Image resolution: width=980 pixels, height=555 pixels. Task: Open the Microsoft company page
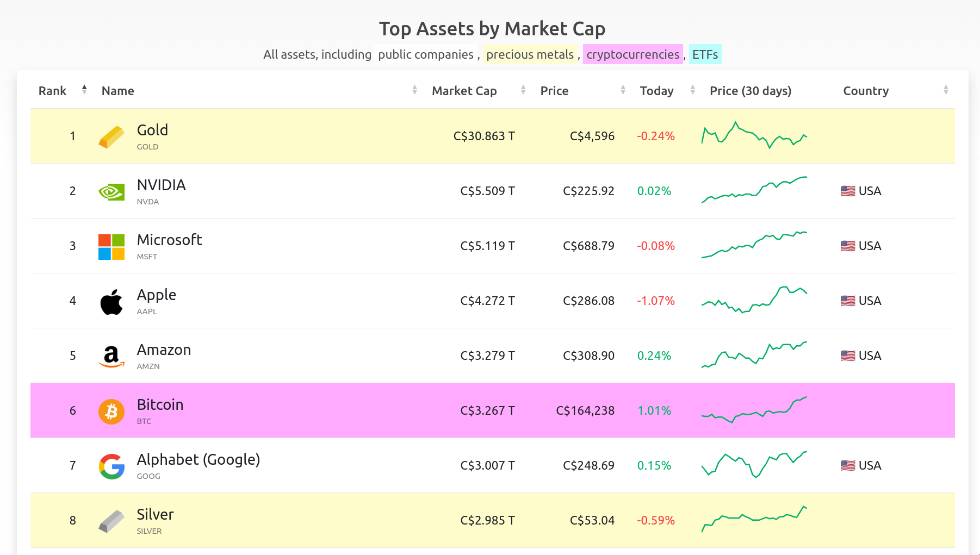point(170,240)
